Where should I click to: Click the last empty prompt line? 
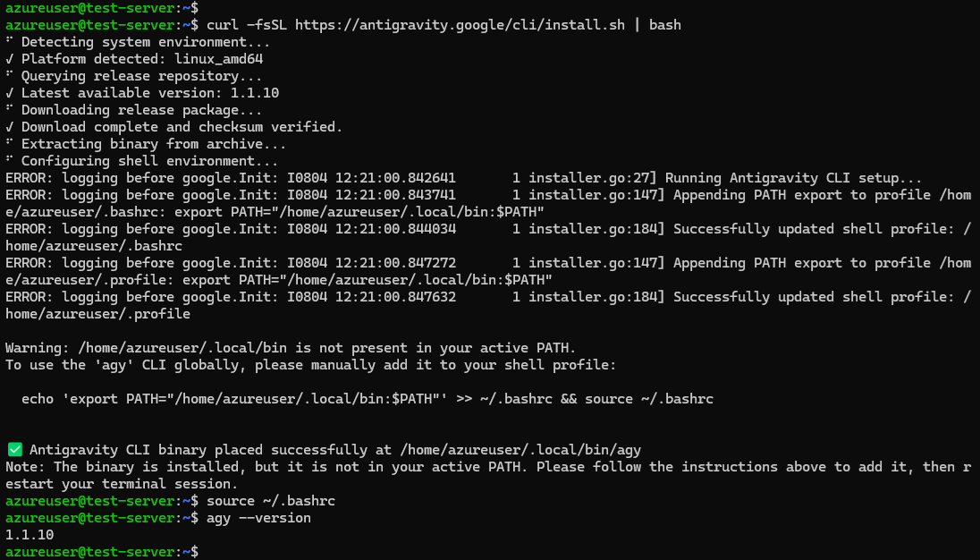(x=102, y=552)
